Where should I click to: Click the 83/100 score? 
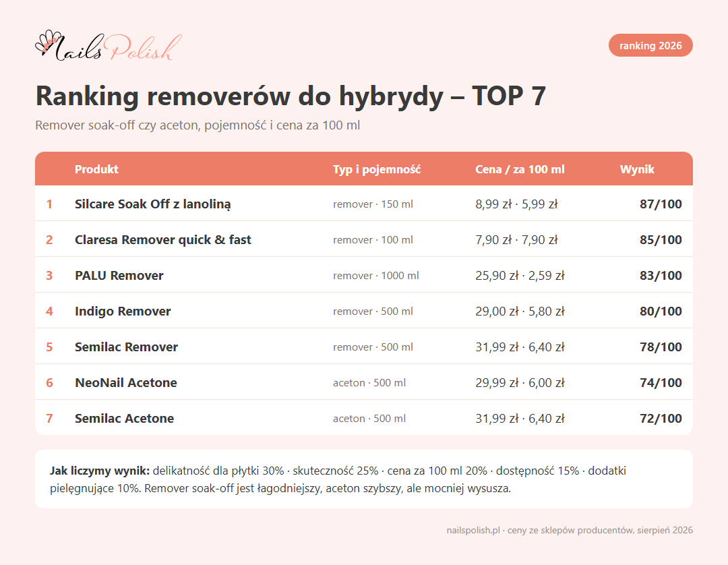click(x=661, y=275)
